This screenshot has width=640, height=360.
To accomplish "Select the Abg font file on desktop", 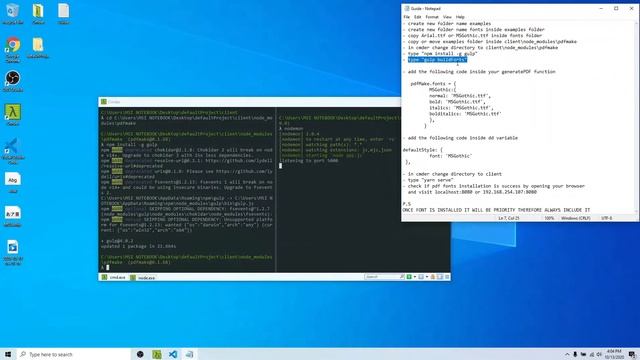I will pos(13,182).
